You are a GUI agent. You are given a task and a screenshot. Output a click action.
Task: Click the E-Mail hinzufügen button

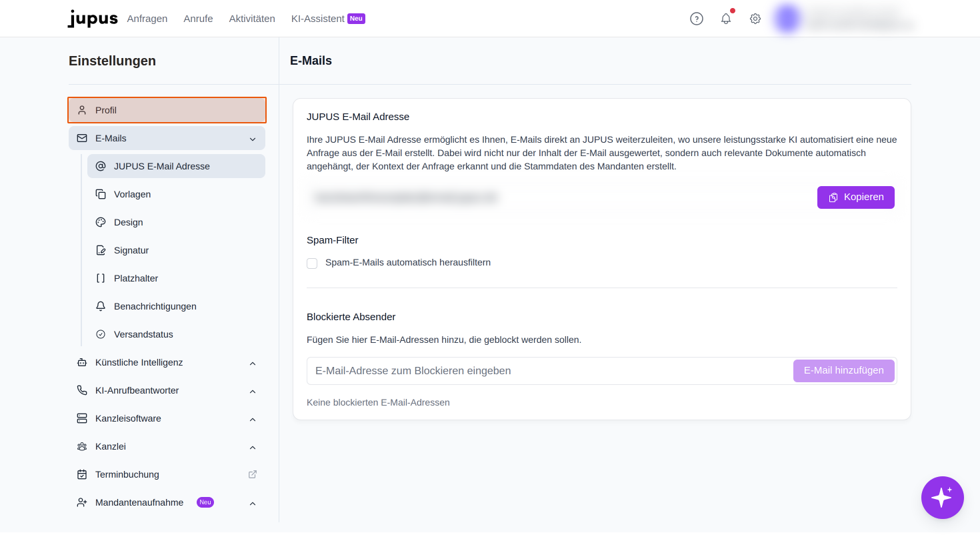point(844,371)
